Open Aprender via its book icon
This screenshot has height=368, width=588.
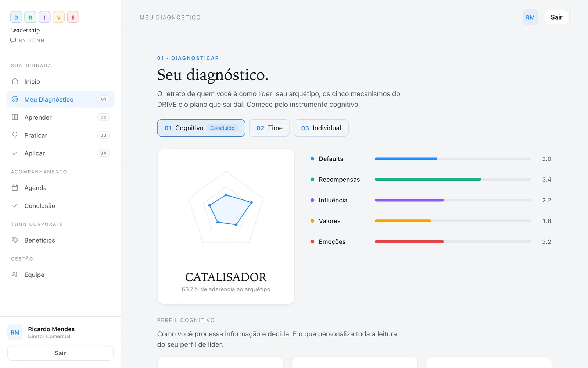tap(15, 117)
